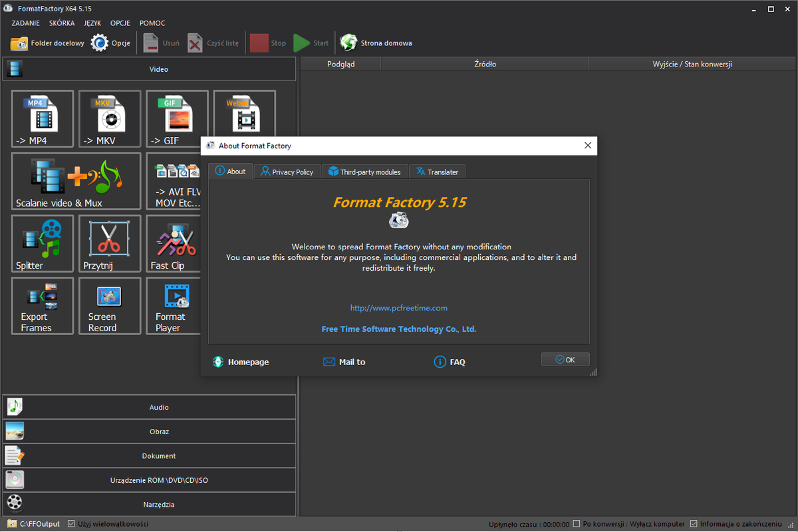Open the OPCJE menu
The image size is (798, 532).
(120, 23)
